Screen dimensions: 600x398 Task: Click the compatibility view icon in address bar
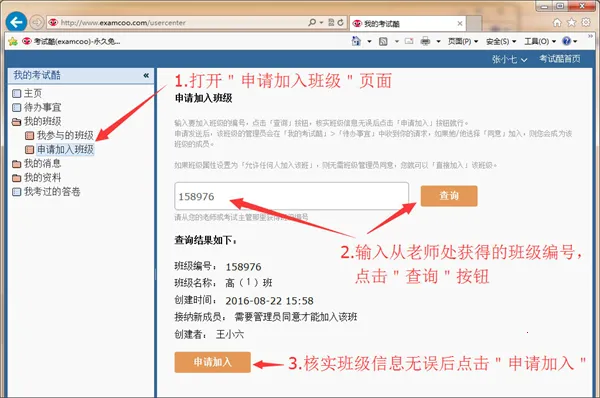331,22
